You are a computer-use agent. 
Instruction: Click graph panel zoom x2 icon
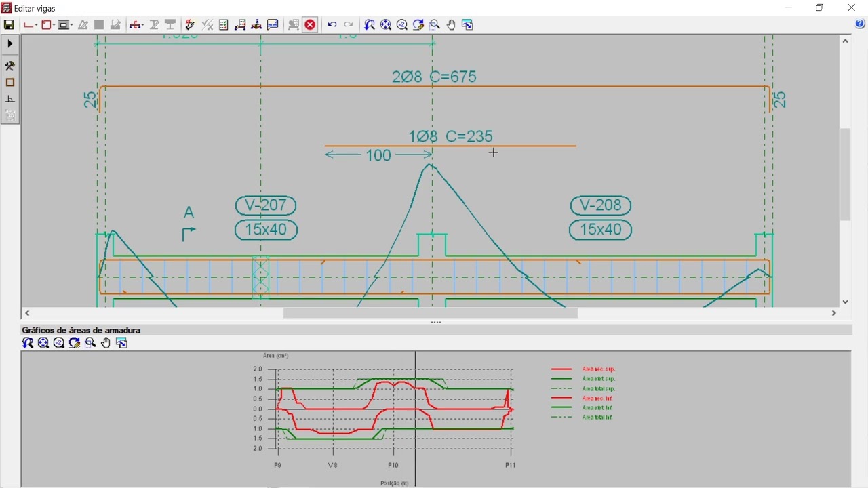(x=59, y=343)
